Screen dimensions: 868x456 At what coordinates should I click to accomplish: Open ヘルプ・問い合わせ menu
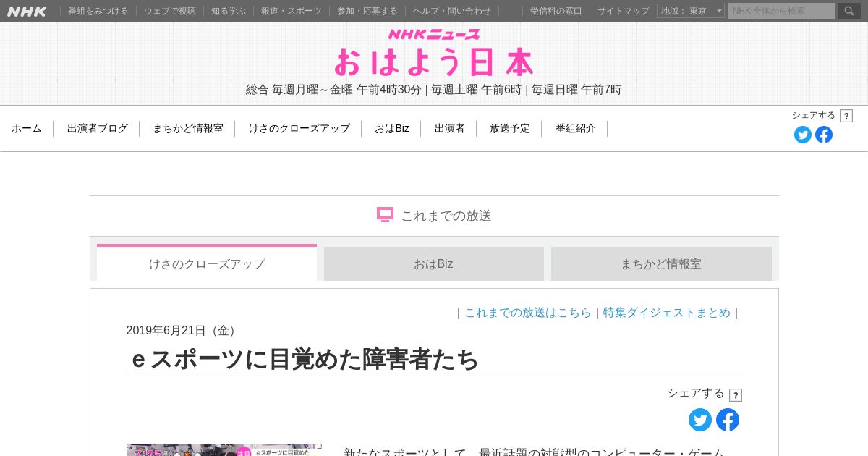pyautogui.click(x=452, y=11)
